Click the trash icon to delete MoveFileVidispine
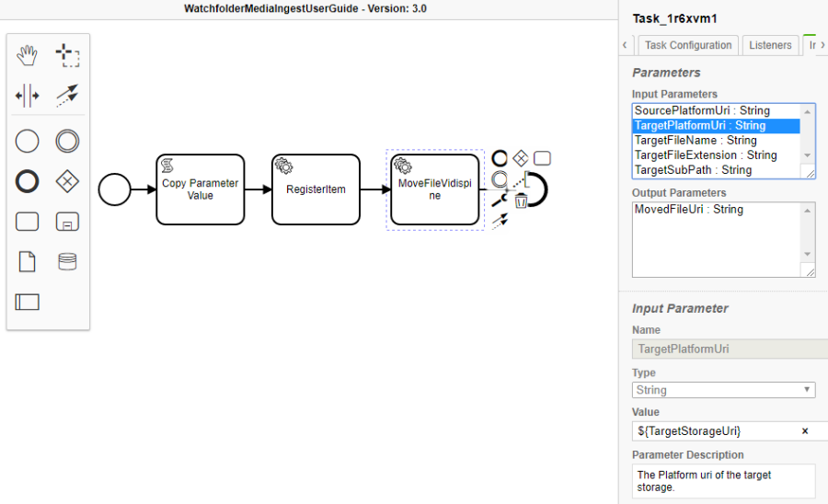The image size is (828, 504). 521,200
